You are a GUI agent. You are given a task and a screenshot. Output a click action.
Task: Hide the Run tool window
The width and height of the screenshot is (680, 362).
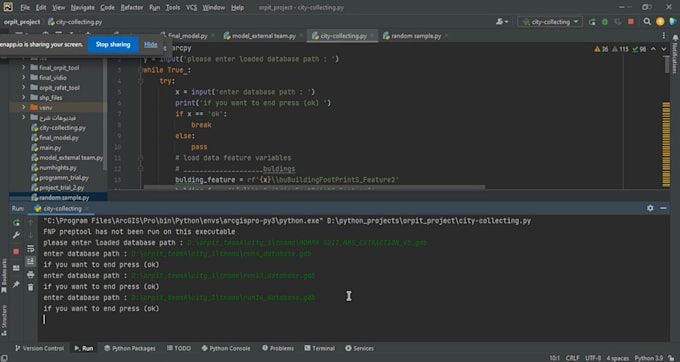663,208
